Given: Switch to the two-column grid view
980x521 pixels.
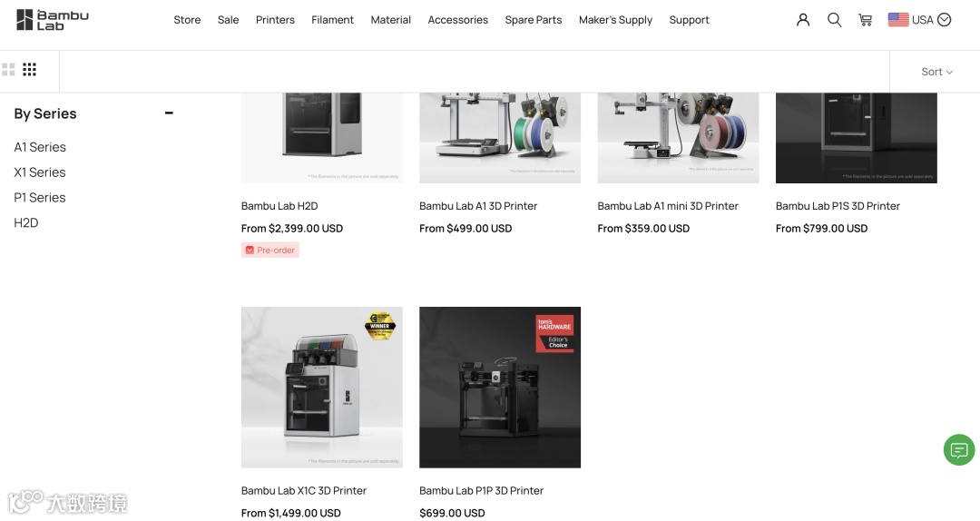Looking at the screenshot, I should 9,69.
